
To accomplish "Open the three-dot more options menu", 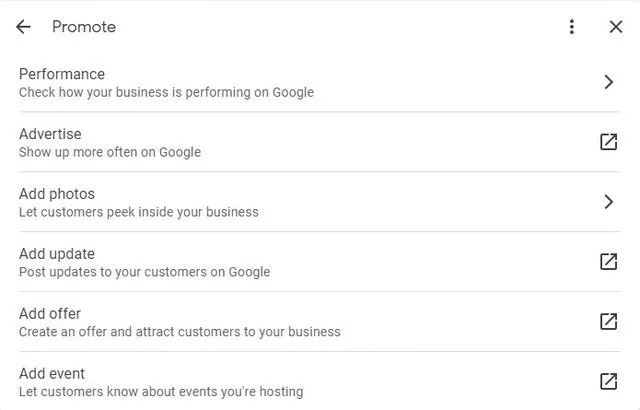I will pyautogui.click(x=572, y=27).
